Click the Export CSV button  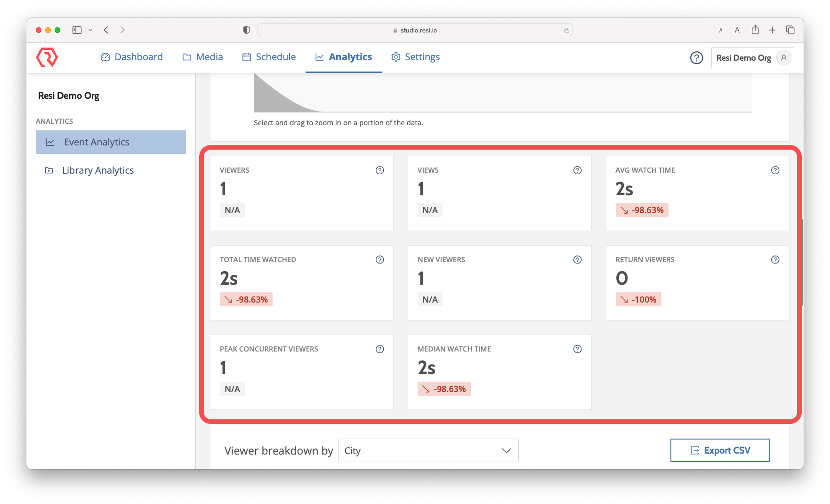pos(720,450)
